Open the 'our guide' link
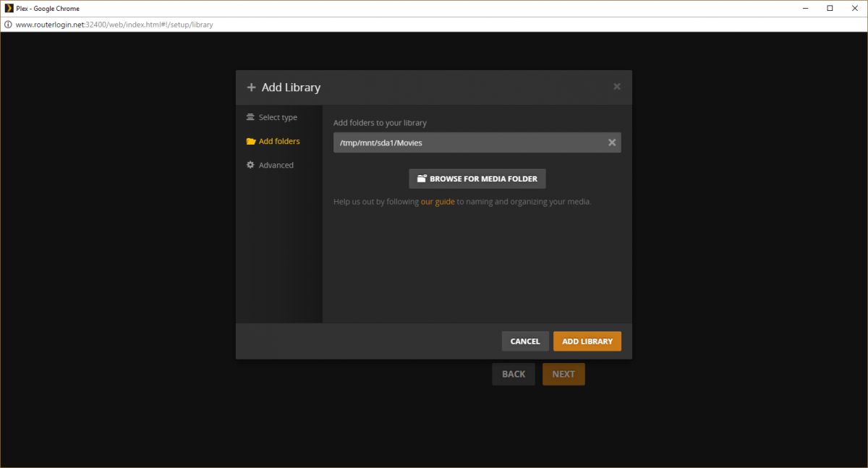868x468 pixels. (438, 202)
